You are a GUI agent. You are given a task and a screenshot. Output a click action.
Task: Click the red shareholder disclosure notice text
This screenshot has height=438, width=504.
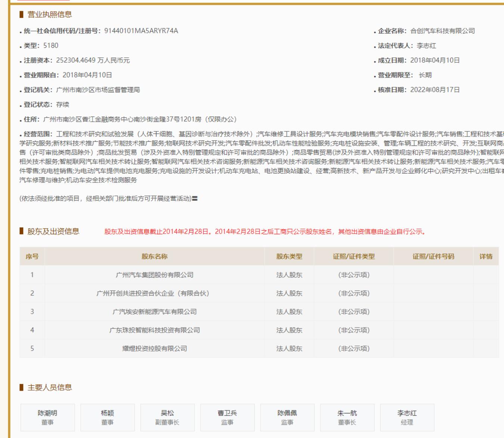tap(265, 232)
